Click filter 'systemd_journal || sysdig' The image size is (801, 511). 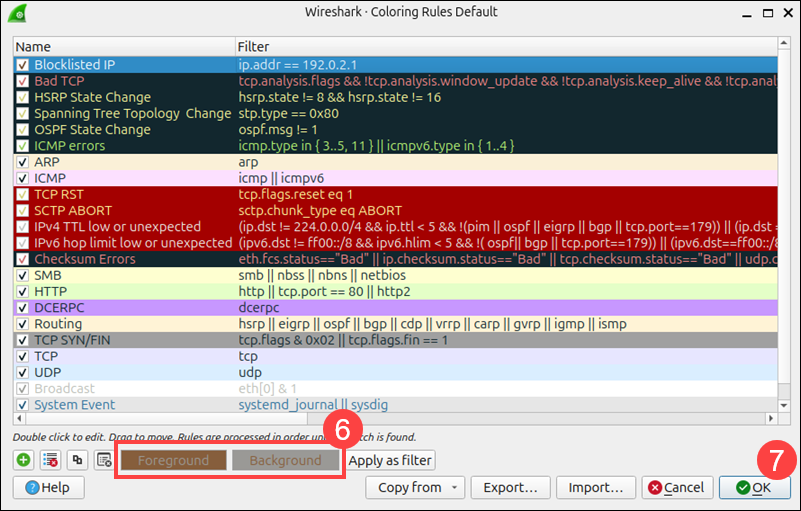coord(313,405)
